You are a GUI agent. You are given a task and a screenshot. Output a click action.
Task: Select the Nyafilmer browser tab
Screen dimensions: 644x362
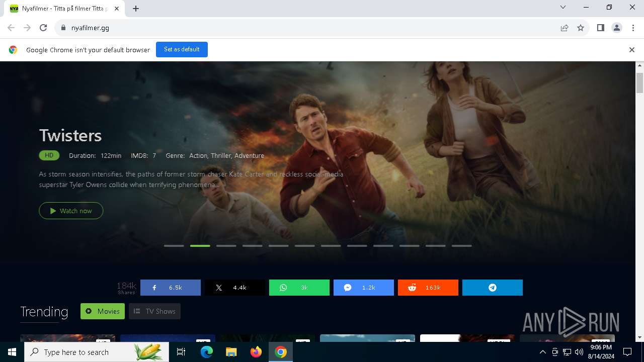(x=64, y=9)
